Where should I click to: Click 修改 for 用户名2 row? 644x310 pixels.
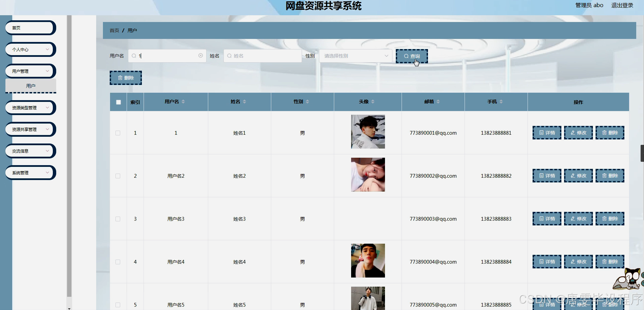point(578,176)
